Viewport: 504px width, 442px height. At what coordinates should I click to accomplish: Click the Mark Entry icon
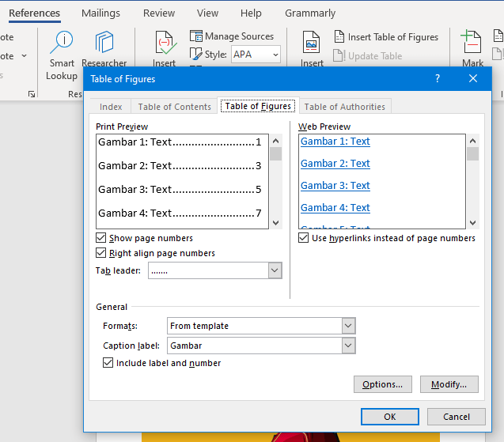click(472, 43)
